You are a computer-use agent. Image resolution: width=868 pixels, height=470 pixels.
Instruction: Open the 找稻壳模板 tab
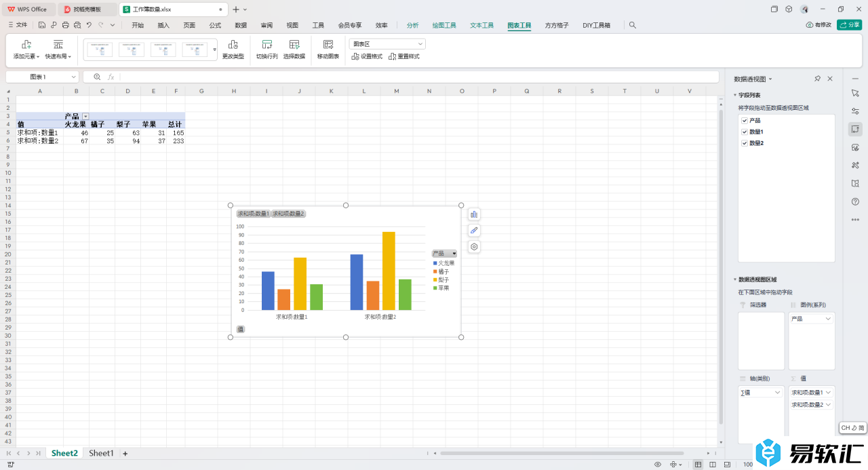[x=87, y=9]
